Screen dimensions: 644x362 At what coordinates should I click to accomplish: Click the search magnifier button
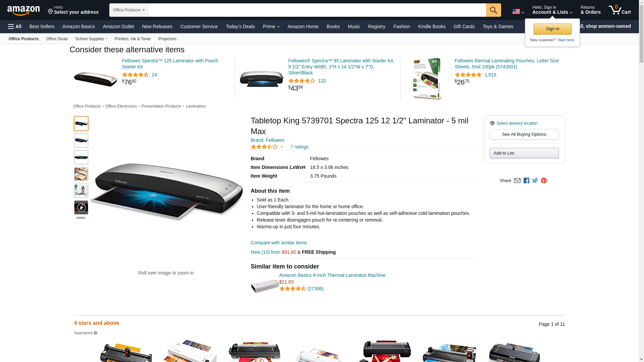click(x=493, y=10)
